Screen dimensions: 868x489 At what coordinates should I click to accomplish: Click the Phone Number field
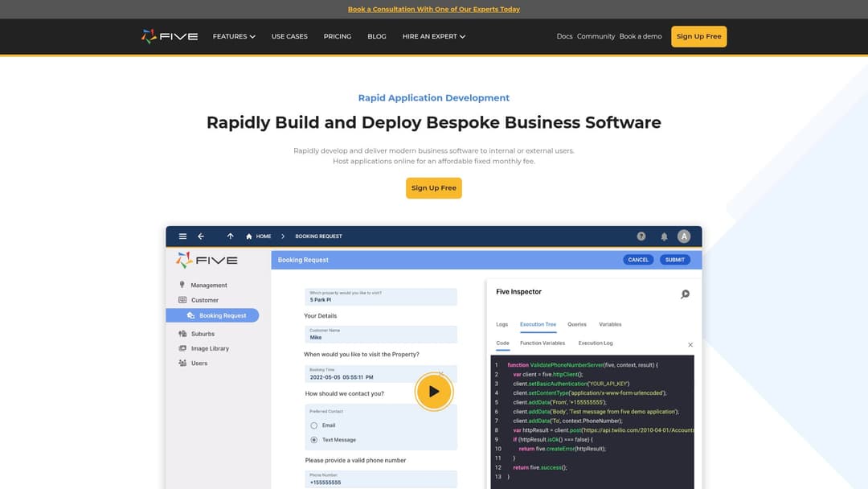pos(381,479)
